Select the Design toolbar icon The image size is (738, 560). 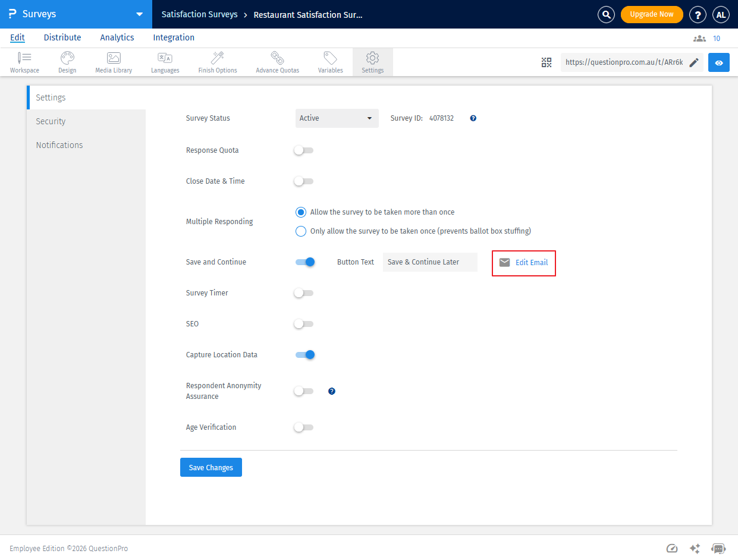[x=67, y=62]
